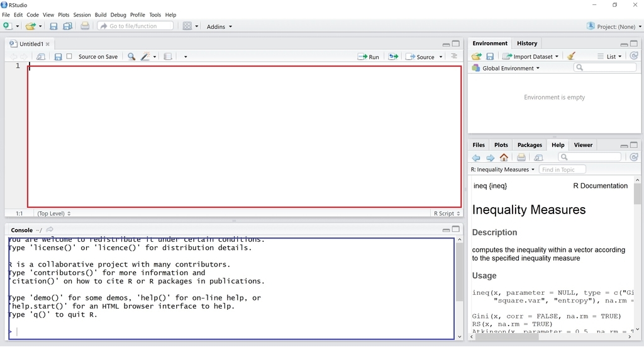Open Project: (None) dropdown
Image resolution: width=644 pixels, height=347 pixels.
[614, 26]
